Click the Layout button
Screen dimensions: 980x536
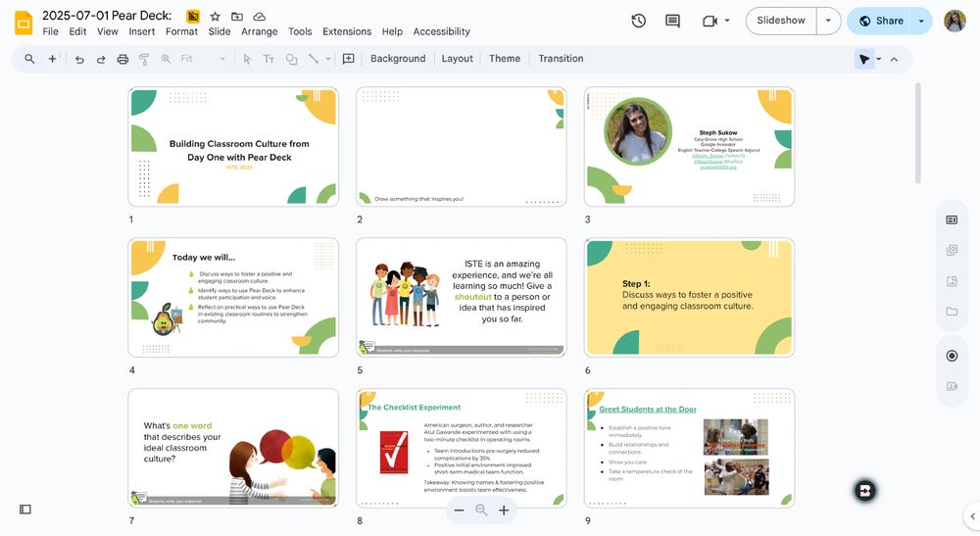pyautogui.click(x=457, y=59)
